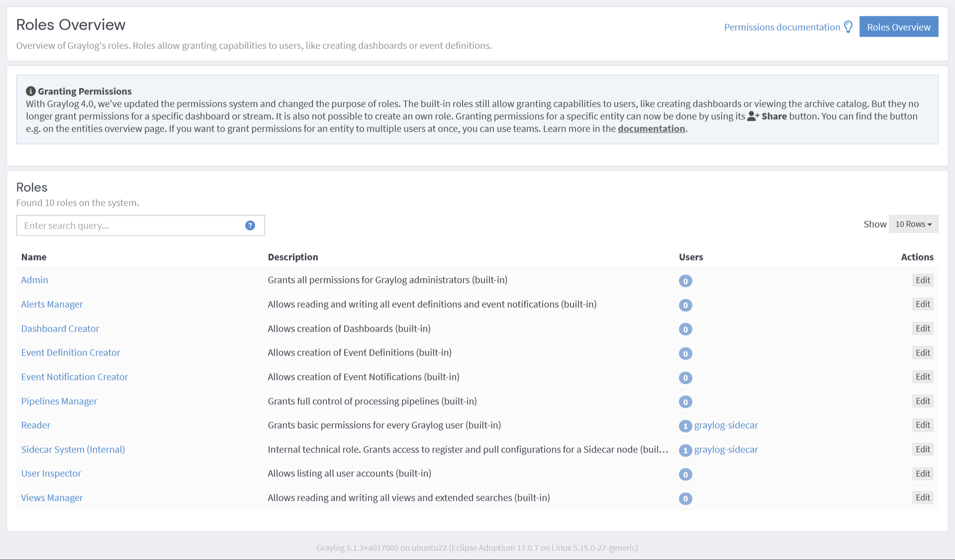Click the user count badge for Dashboard Creator
The height and width of the screenshot is (560, 955).
pos(685,329)
